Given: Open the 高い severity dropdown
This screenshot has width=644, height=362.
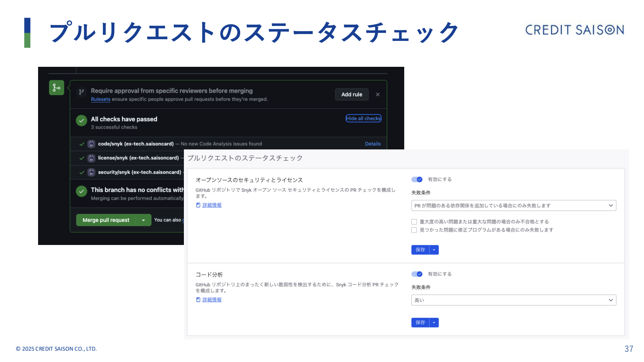Looking at the screenshot, I should point(514,300).
